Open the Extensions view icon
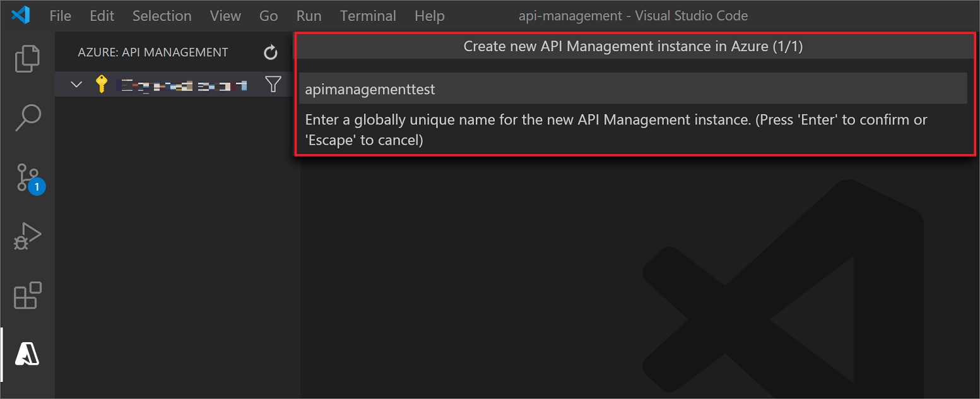The height and width of the screenshot is (399, 980). click(x=27, y=295)
